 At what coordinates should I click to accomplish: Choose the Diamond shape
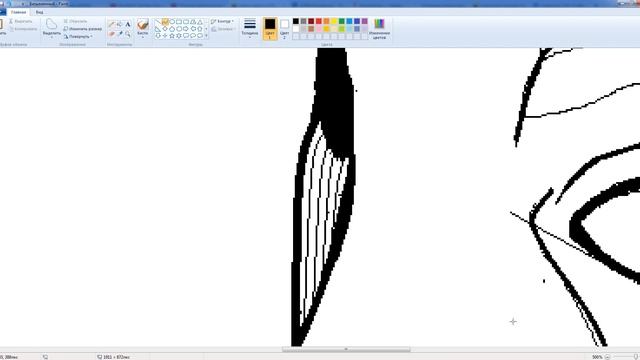click(x=165, y=29)
